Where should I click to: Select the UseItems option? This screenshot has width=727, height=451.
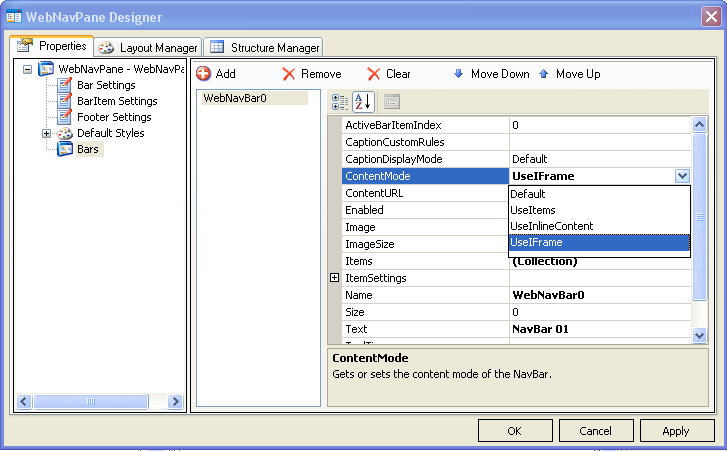(532, 210)
